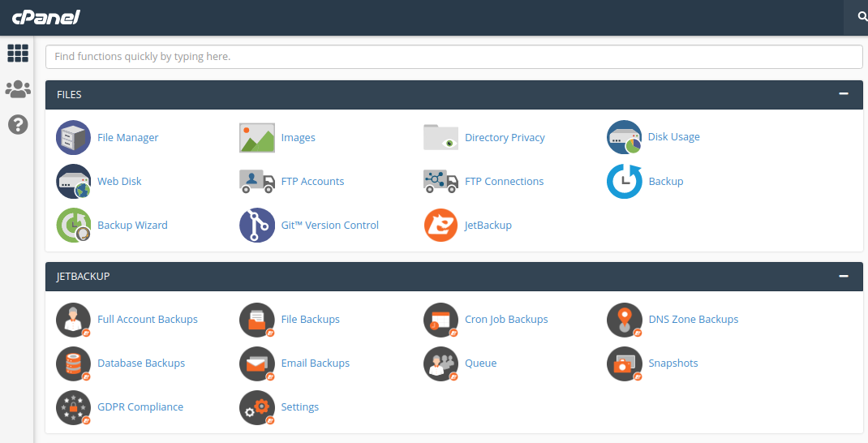This screenshot has width=868, height=443.
Task: Click the help question mark sidebar icon
Action: click(18, 124)
